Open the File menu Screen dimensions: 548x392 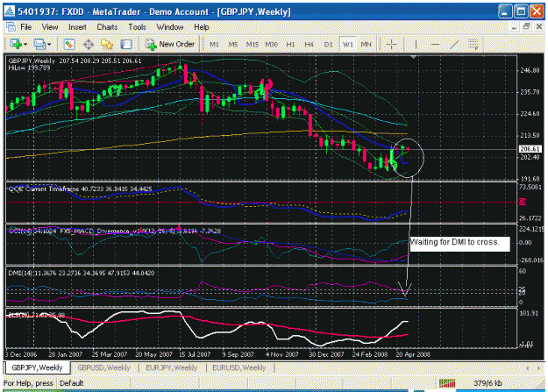pyautogui.click(x=25, y=27)
